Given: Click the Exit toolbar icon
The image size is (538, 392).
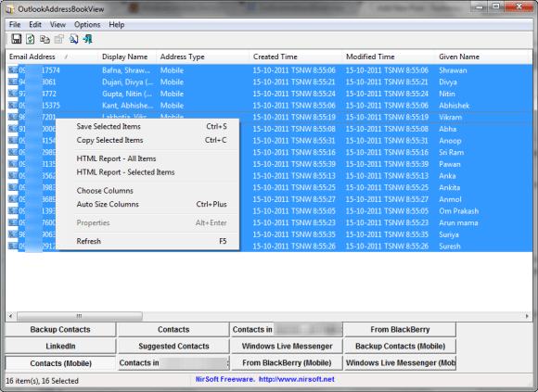Looking at the screenshot, I should [x=88, y=40].
